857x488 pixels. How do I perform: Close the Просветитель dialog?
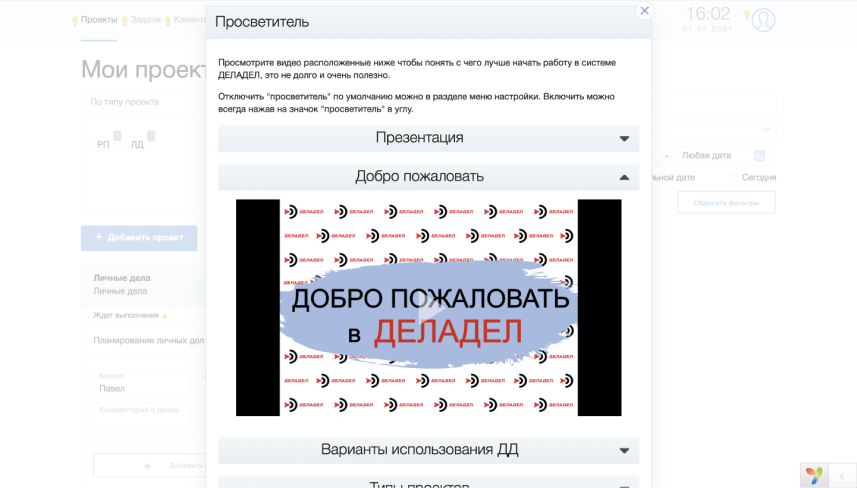pyautogui.click(x=644, y=11)
